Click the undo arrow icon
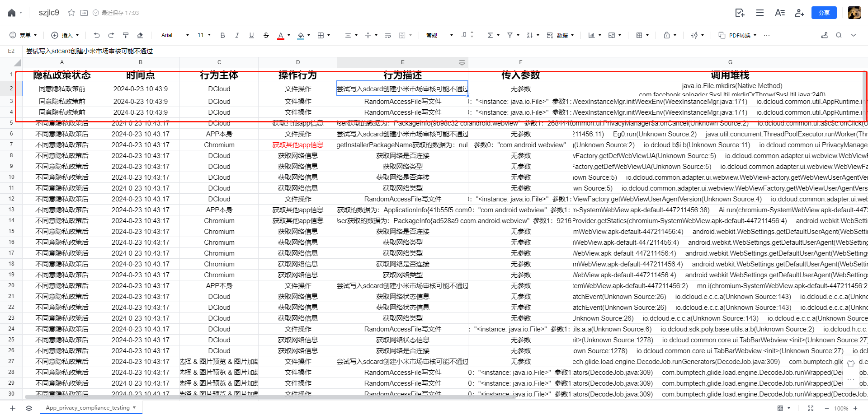 (97, 35)
